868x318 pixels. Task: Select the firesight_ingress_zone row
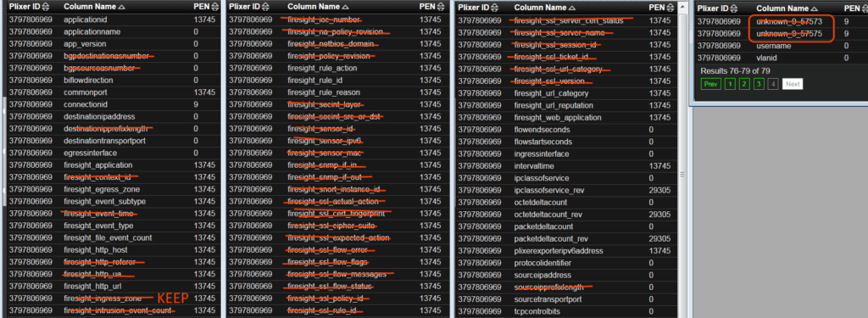114,298
